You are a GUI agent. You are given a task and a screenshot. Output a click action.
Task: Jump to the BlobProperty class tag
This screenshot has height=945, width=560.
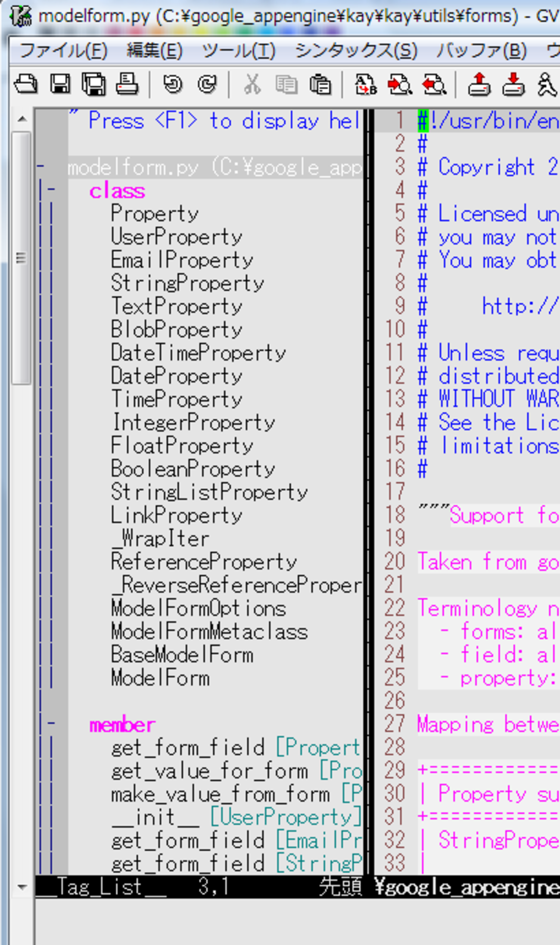tap(177, 330)
